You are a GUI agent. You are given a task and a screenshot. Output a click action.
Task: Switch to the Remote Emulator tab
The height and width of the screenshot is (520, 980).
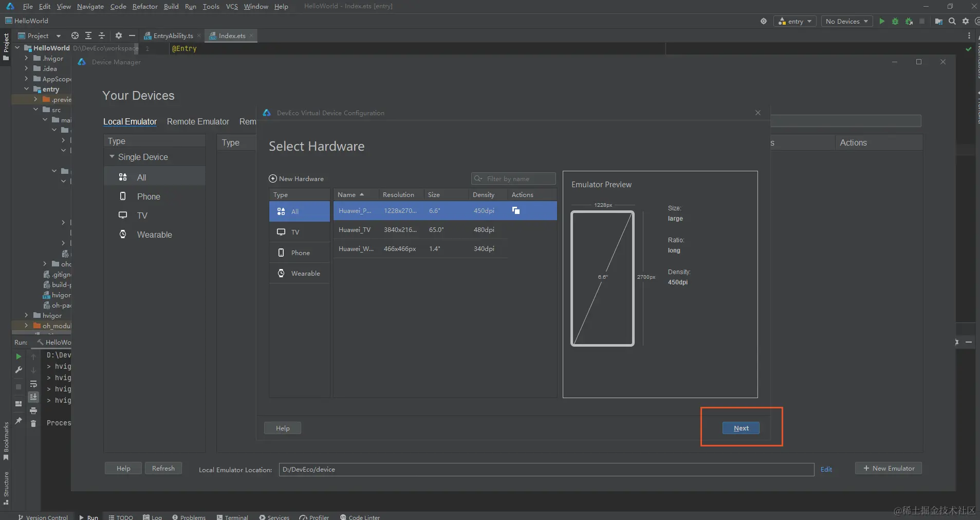pyautogui.click(x=198, y=122)
